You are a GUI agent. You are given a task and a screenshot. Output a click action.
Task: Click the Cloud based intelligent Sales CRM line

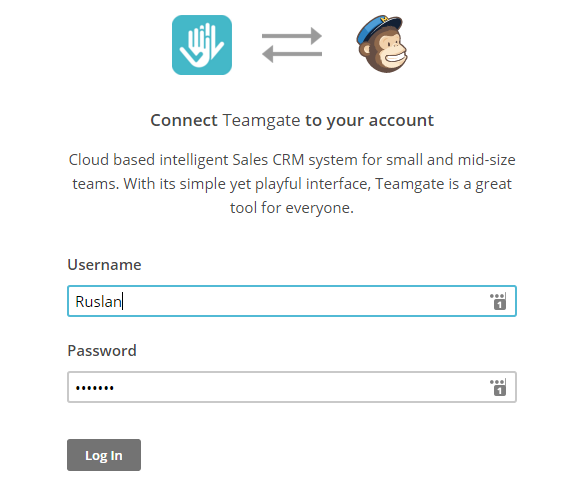(292, 160)
